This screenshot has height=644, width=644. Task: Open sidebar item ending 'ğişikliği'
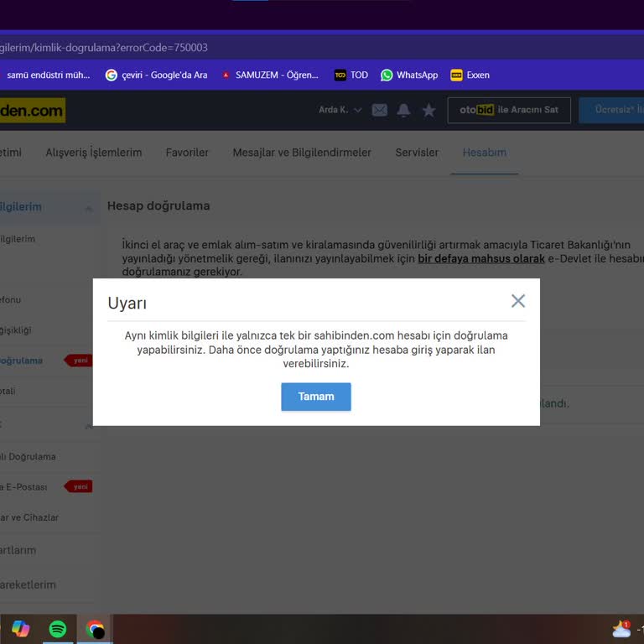pyautogui.click(x=16, y=330)
